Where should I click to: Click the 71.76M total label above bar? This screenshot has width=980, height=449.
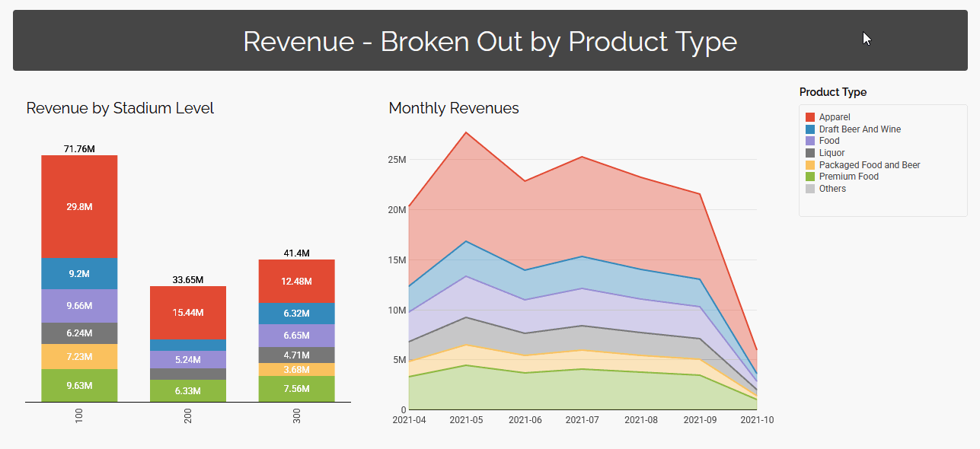point(79,148)
